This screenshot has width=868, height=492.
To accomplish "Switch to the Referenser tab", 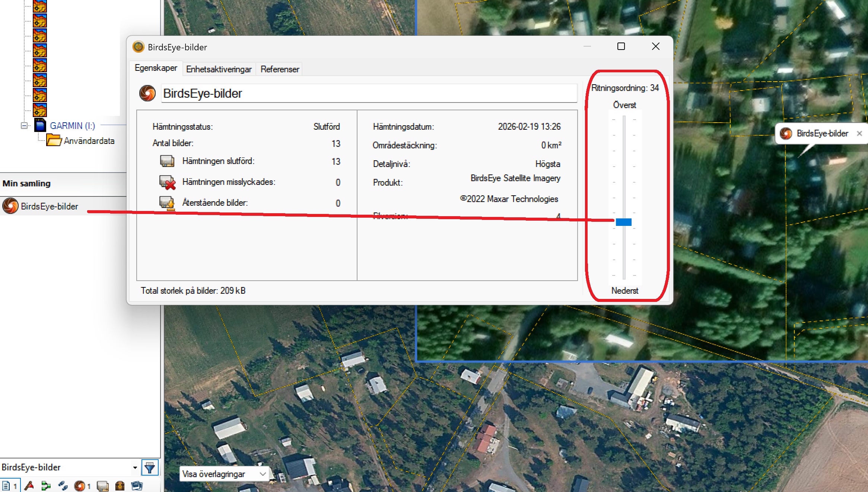I will pyautogui.click(x=280, y=69).
